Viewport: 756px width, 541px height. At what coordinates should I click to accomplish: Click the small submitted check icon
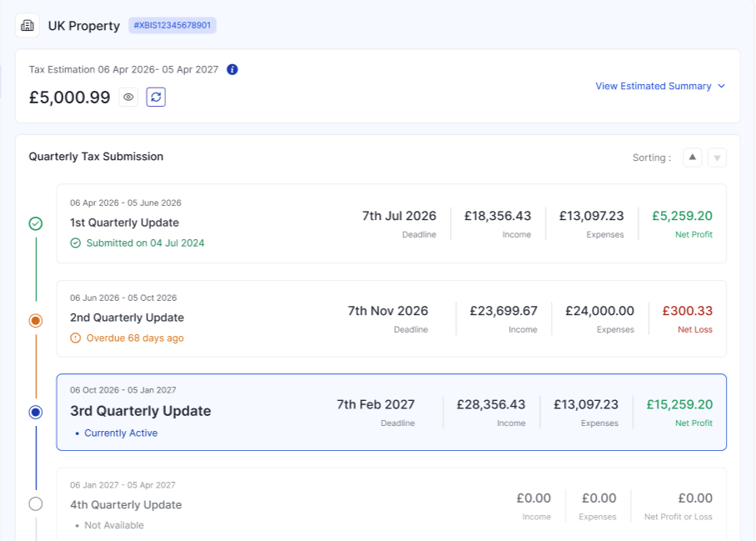76,243
